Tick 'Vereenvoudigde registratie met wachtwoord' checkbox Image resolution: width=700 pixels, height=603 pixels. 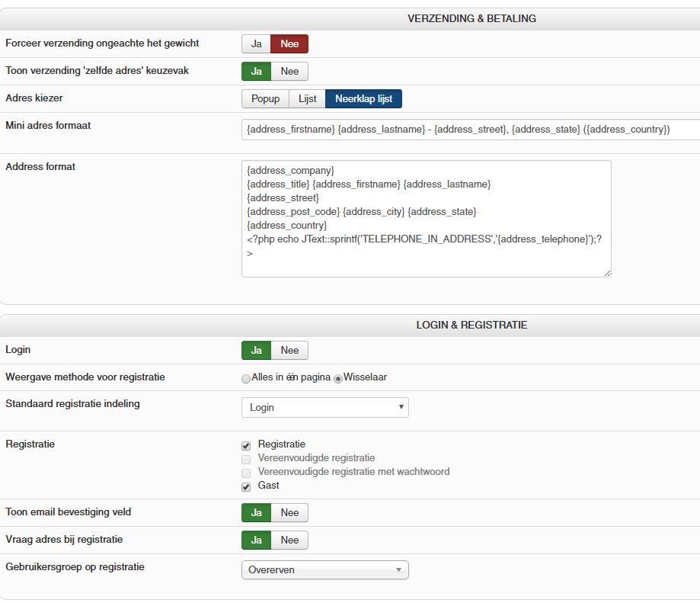[x=246, y=473]
